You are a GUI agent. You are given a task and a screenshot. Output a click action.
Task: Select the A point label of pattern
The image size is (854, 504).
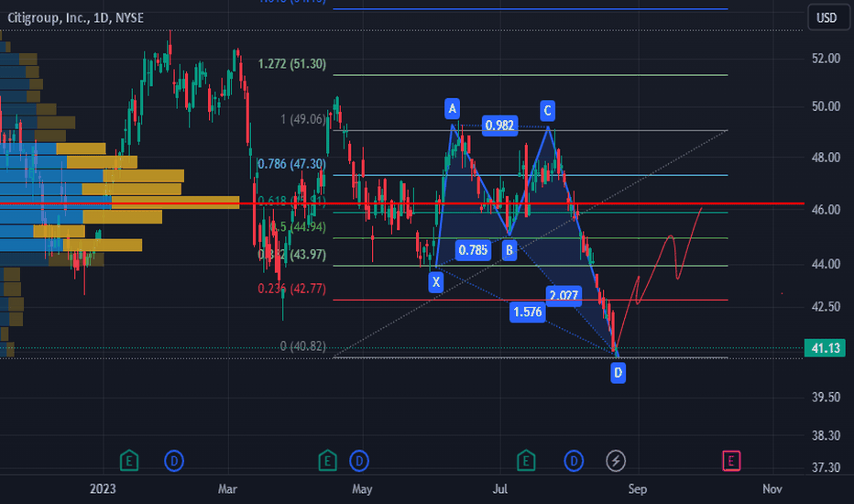pos(452,109)
